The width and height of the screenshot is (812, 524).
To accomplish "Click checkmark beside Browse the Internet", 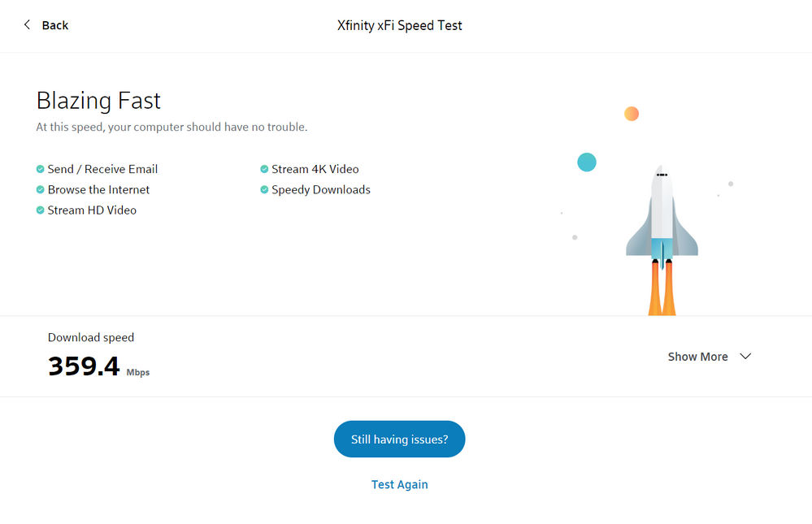I will 41,189.
